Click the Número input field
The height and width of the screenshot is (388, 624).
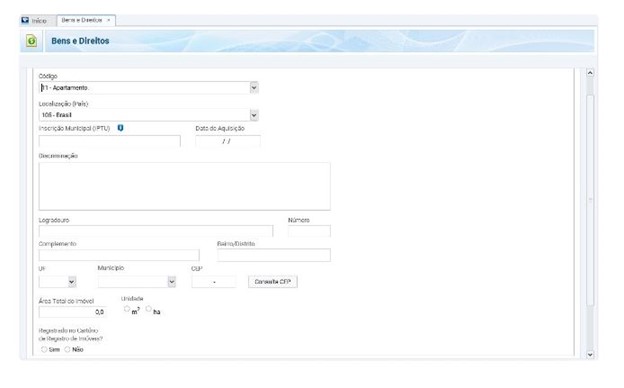click(x=309, y=231)
